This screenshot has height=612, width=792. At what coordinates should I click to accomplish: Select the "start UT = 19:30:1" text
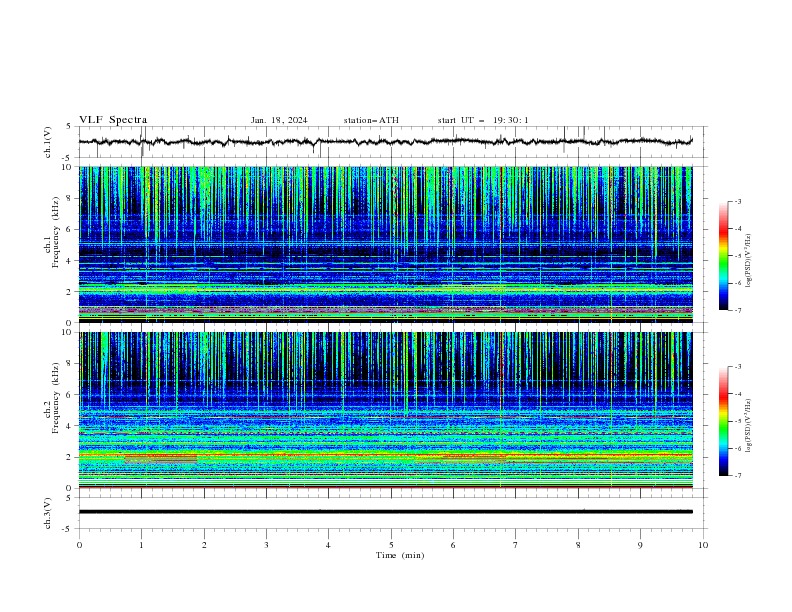coord(483,120)
